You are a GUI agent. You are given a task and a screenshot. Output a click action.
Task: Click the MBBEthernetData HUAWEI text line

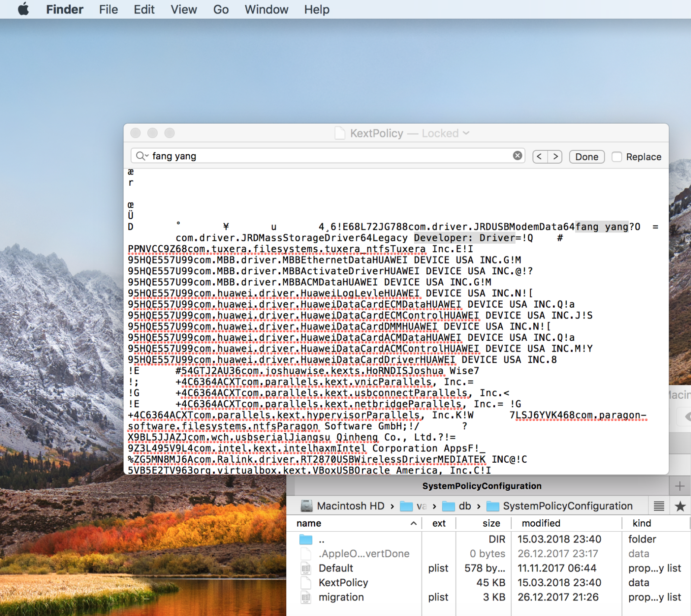click(x=324, y=260)
